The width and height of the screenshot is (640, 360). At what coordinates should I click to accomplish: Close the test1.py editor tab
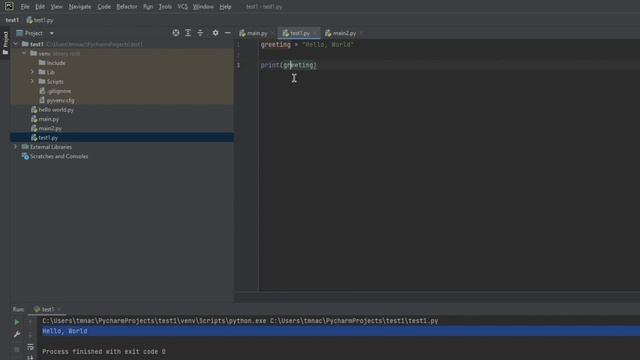click(x=315, y=33)
